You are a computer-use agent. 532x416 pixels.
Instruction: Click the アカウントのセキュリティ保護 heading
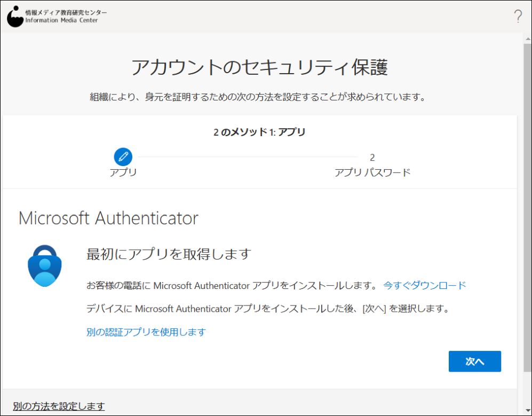click(259, 67)
